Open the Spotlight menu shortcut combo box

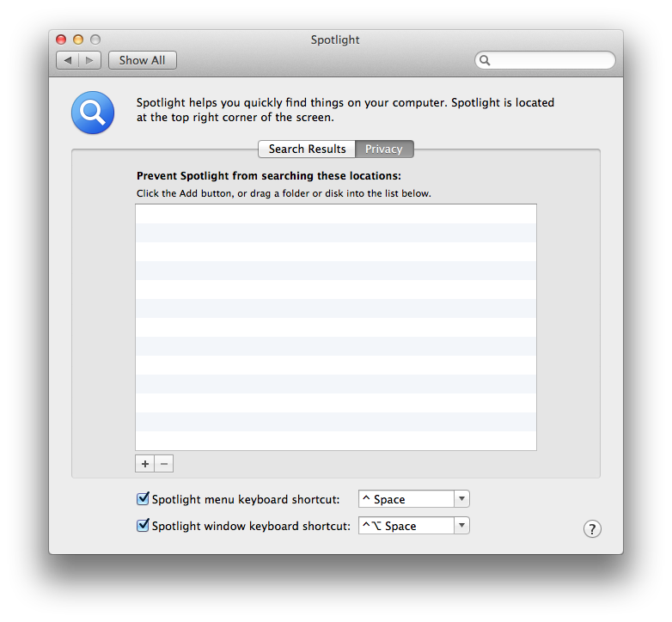(x=461, y=498)
